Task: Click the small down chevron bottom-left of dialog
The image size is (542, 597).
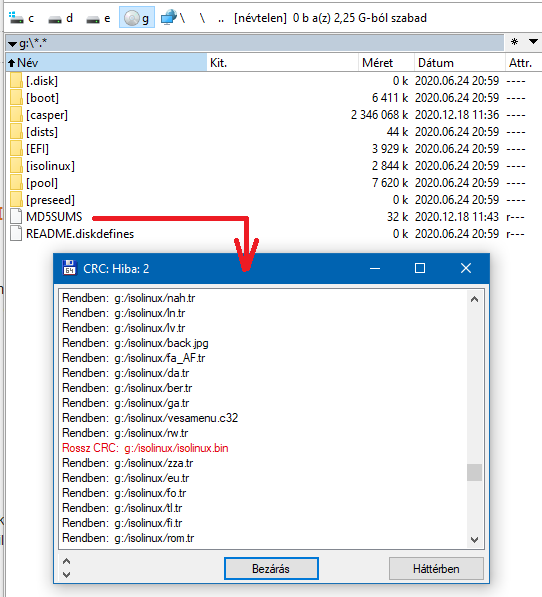Action: click(x=67, y=575)
